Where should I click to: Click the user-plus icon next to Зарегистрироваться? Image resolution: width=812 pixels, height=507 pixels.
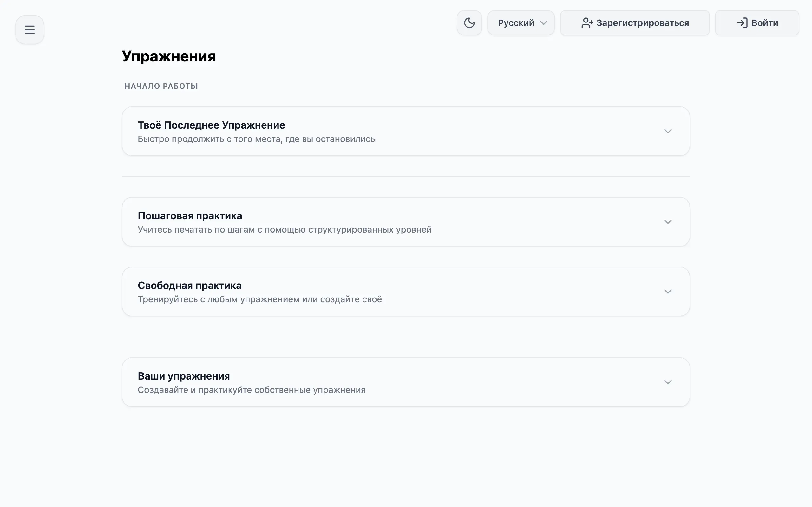point(587,23)
